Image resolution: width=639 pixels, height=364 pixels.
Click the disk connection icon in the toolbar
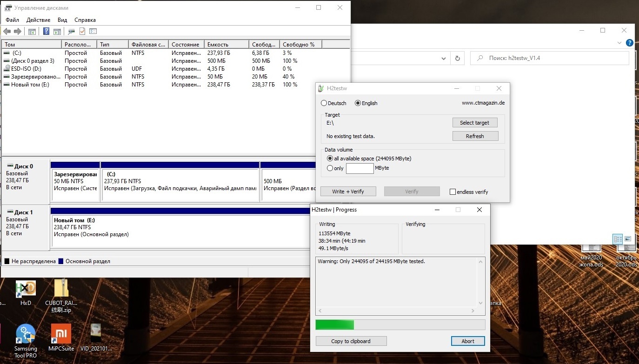coord(71,32)
